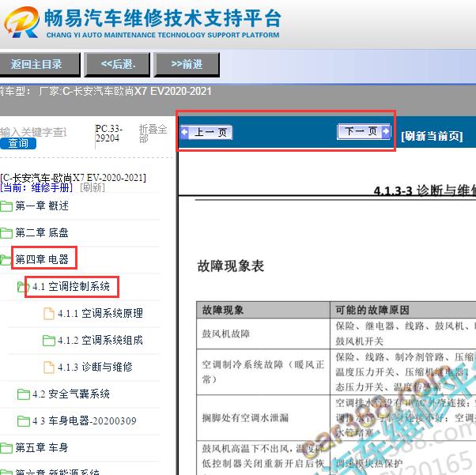Image resolution: width=476 pixels, height=475 pixels.
Task: Collapse the 第四章 电器 chapter
Action: 42,259
